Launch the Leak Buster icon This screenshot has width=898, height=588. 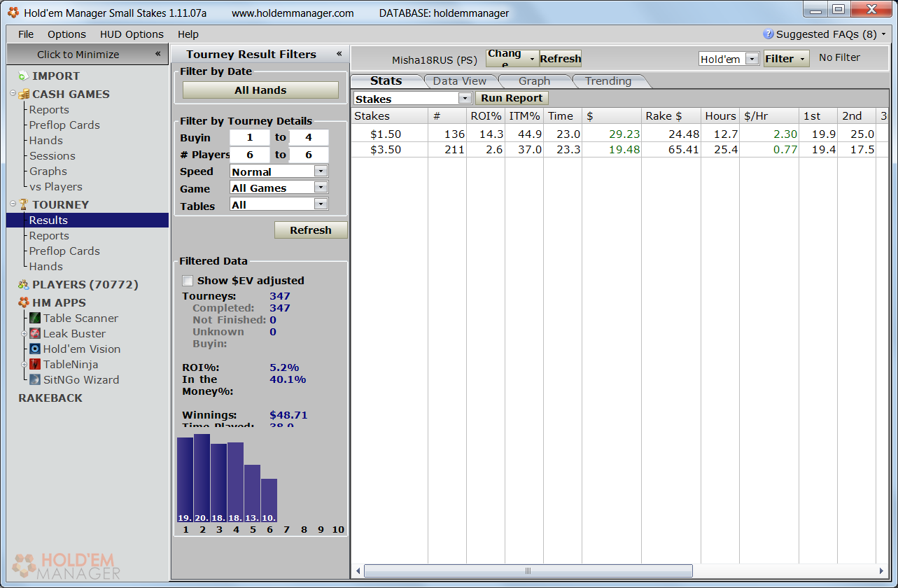[35, 334]
